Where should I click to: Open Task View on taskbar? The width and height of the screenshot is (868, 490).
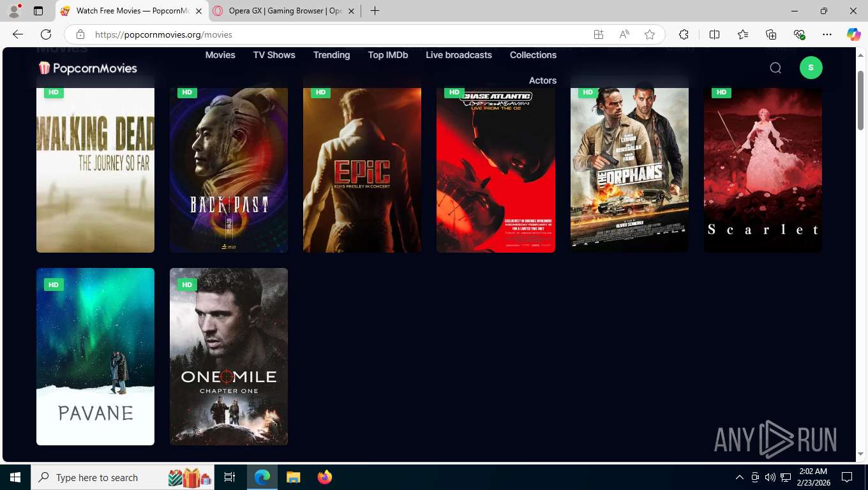pos(230,477)
